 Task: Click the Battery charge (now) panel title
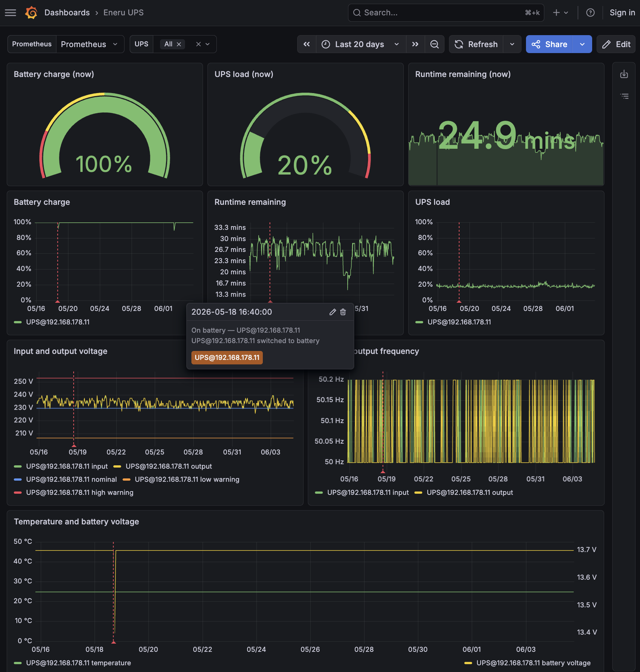[54, 74]
